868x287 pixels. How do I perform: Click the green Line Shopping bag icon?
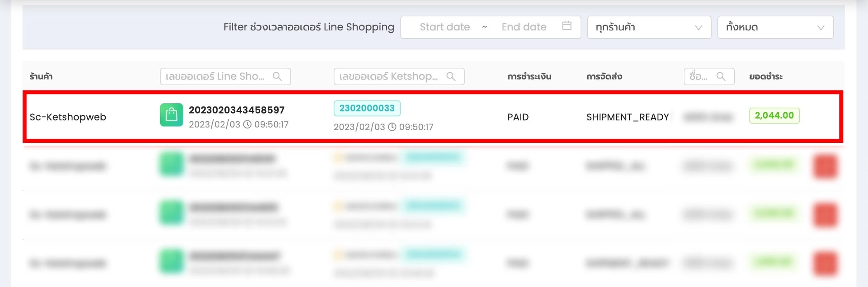click(171, 115)
